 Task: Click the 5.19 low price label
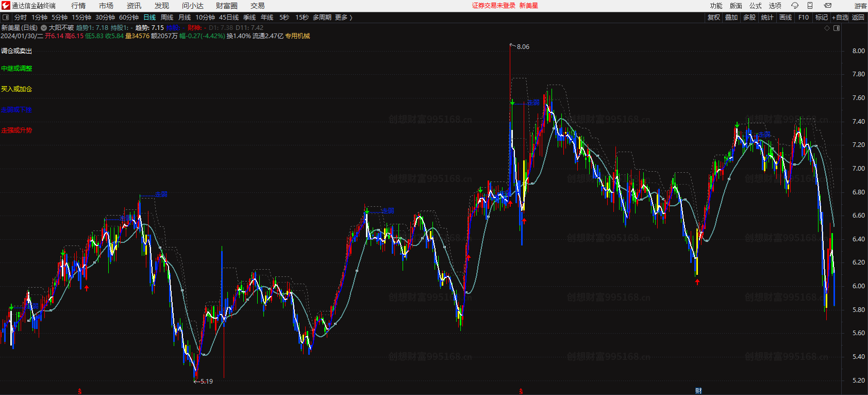click(207, 382)
